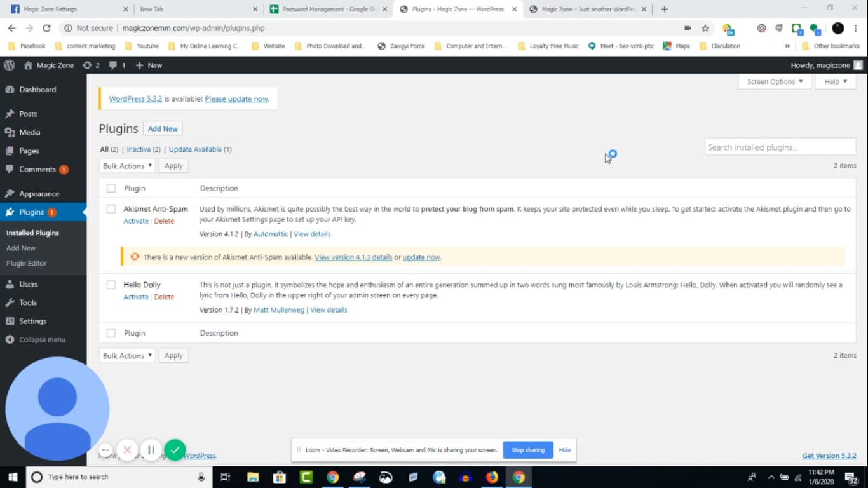The height and width of the screenshot is (488, 868).
Task: Reload the page in Chrome
Action: pos(46,28)
